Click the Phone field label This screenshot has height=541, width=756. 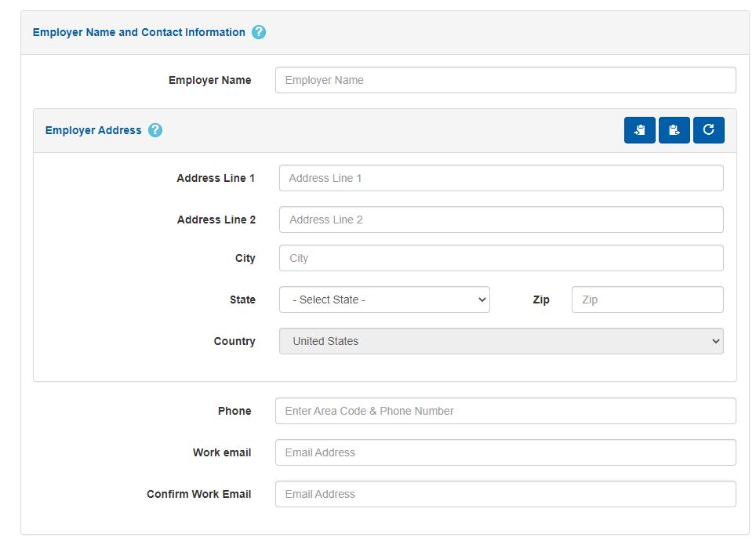(234, 411)
